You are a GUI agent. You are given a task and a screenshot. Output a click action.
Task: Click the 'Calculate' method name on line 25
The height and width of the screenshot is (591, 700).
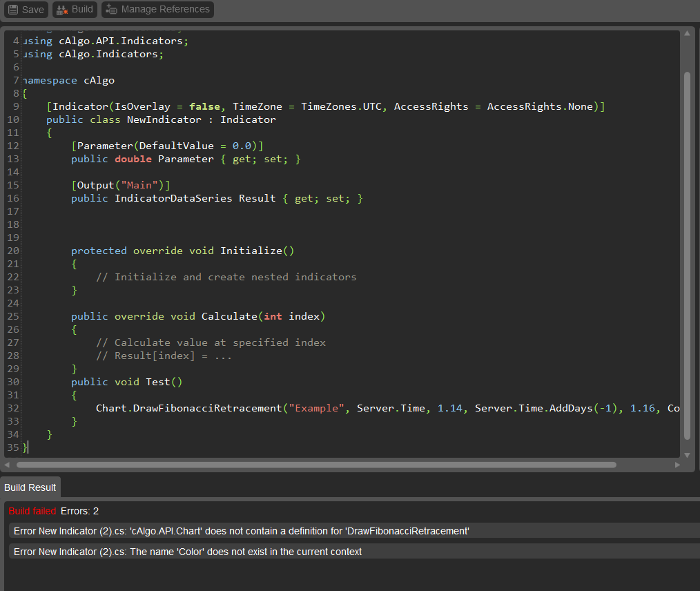[x=229, y=316]
